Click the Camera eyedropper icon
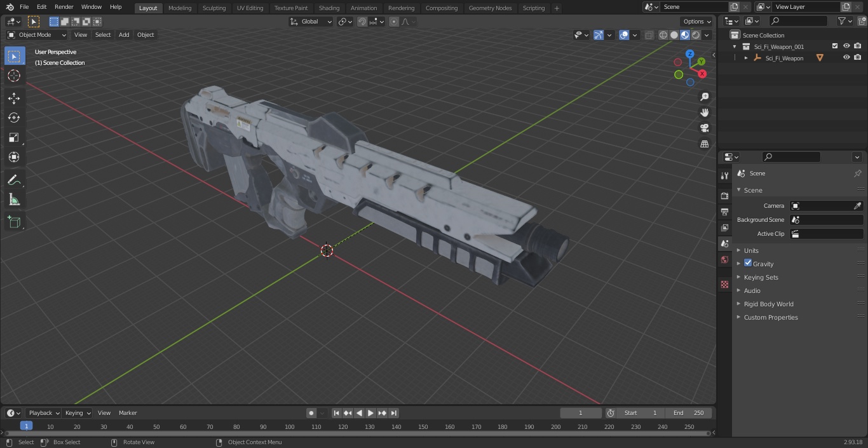The image size is (868, 448). 857,206
